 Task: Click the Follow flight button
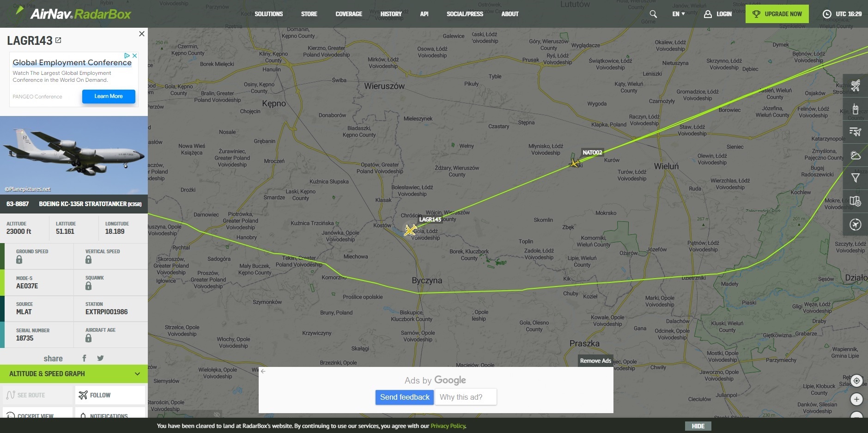tap(110, 395)
